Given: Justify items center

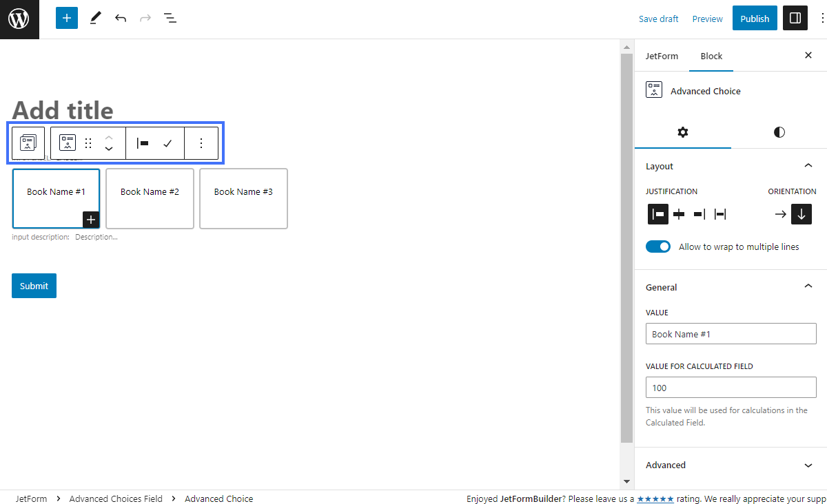Looking at the screenshot, I should click(x=679, y=214).
